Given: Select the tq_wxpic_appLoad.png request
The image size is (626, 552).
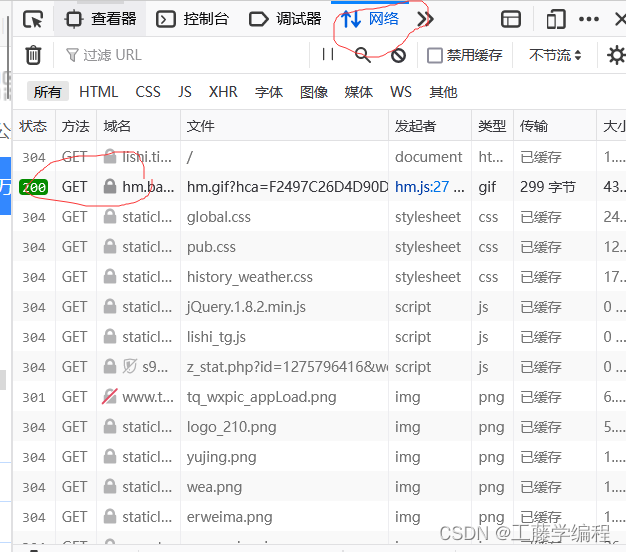Looking at the screenshot, I should pyautogui.click(x=261, y=397).
